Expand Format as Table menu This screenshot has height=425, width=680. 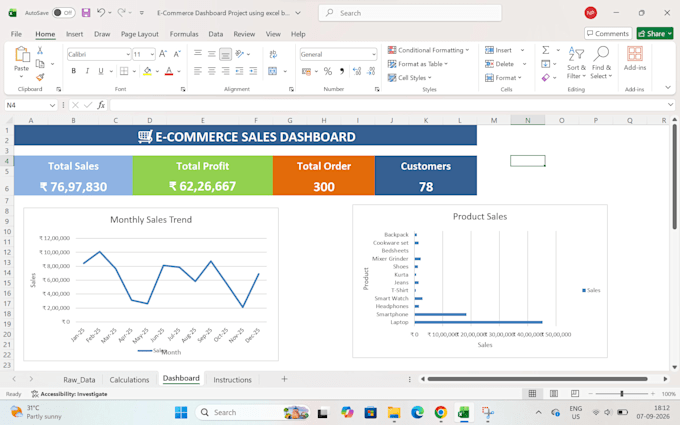coord(418,64)
